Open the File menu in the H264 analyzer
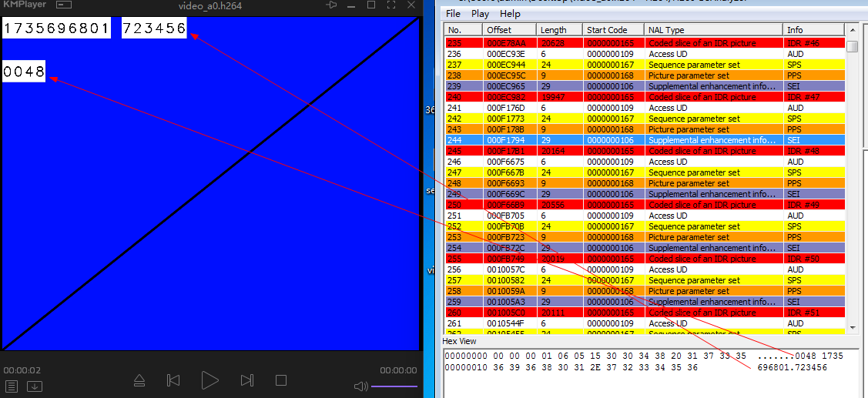This screenshot has height=398, width=868. 453,13
